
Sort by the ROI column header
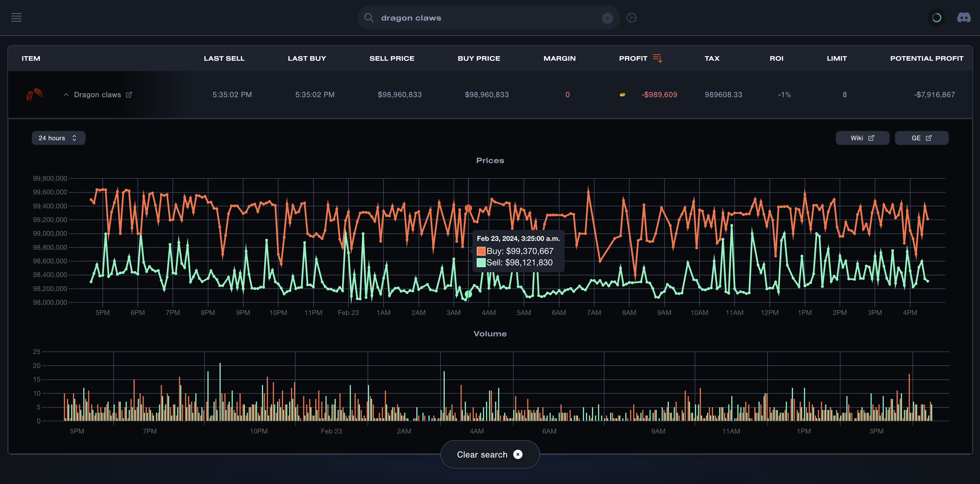[x=776, y=58]
